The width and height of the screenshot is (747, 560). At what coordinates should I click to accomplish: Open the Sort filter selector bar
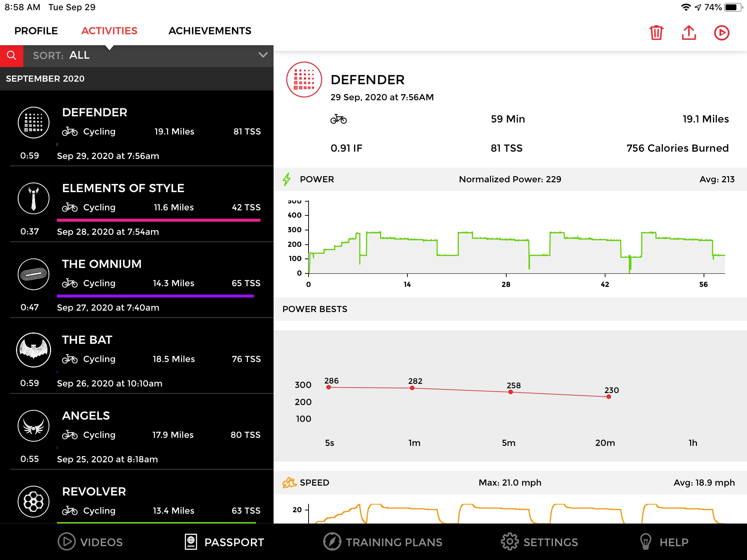point(146,56)
